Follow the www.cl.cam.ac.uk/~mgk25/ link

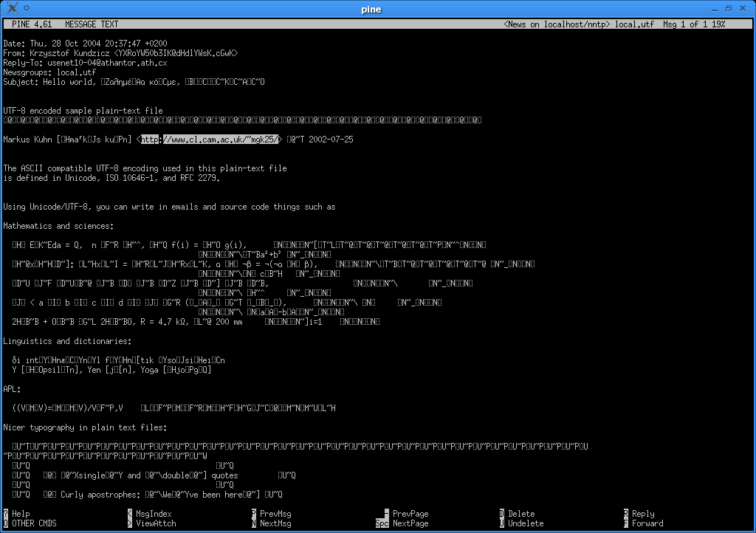(210, 140)
